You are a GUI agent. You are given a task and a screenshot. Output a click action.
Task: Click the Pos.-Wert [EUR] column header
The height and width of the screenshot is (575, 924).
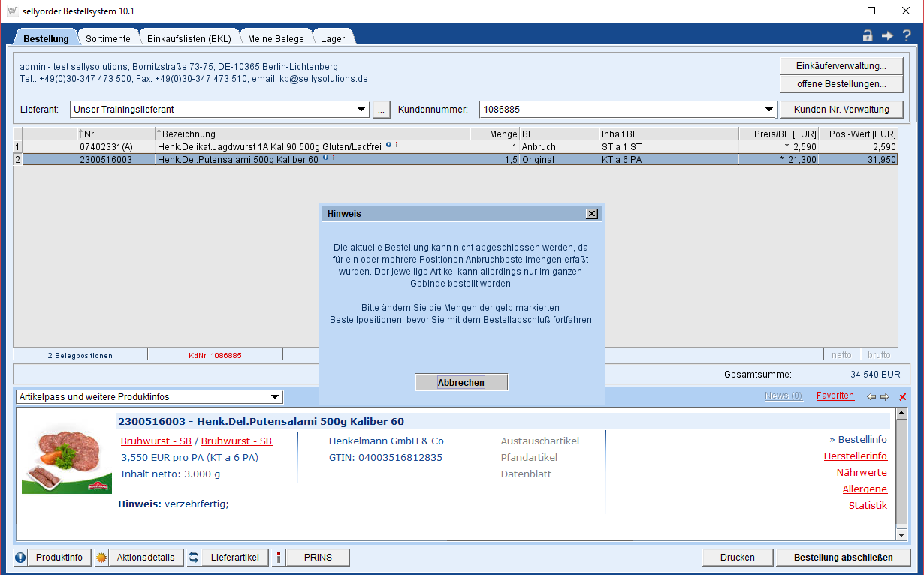(x=859, y=134)
